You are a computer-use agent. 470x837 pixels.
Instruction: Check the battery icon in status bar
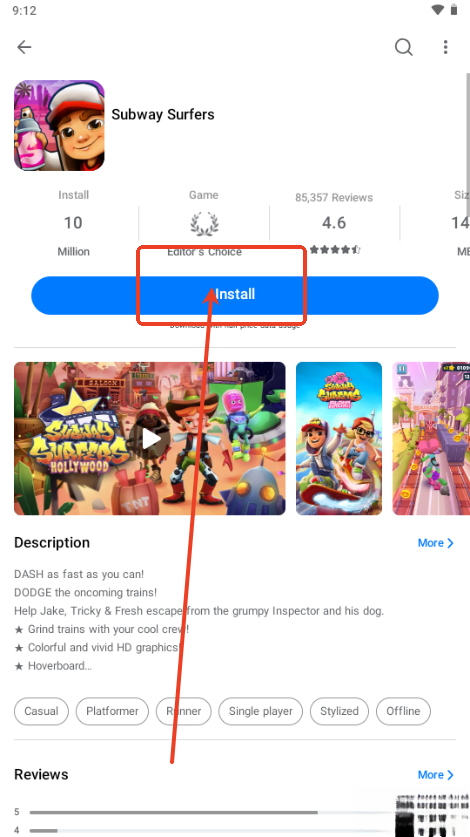click(x=454, y=10)
